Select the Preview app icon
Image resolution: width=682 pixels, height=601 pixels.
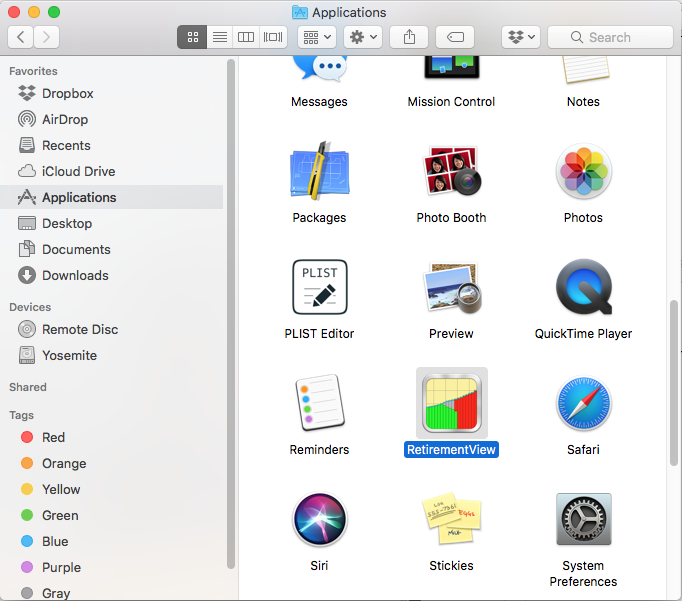pos(451,287)
